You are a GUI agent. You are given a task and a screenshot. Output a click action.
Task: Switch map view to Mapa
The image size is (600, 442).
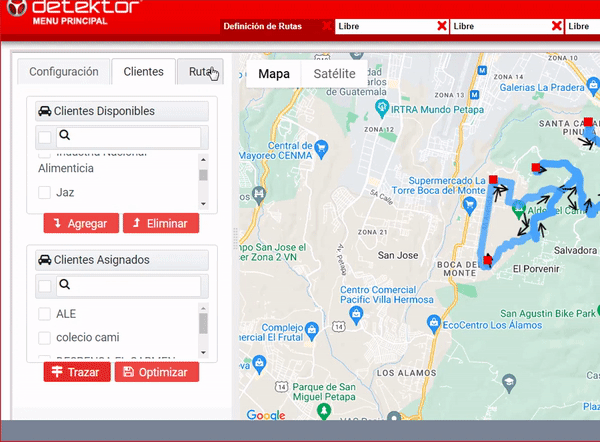pos(274,73)
